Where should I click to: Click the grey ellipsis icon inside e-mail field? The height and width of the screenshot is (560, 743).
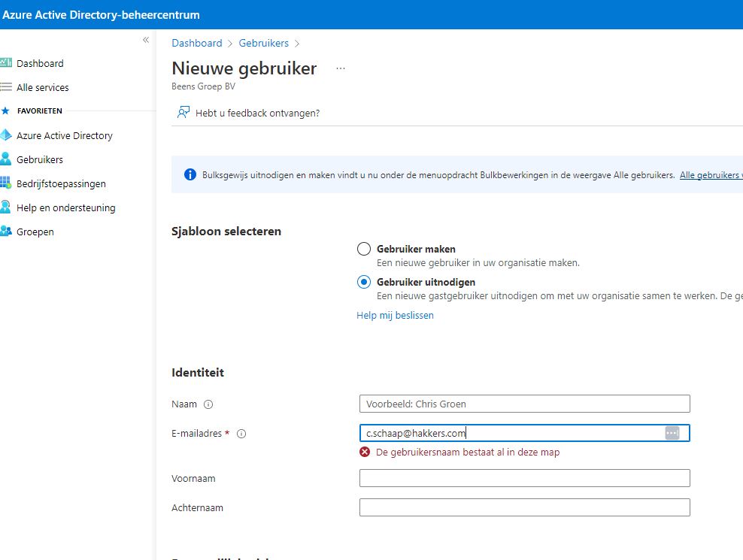(672, 432)
